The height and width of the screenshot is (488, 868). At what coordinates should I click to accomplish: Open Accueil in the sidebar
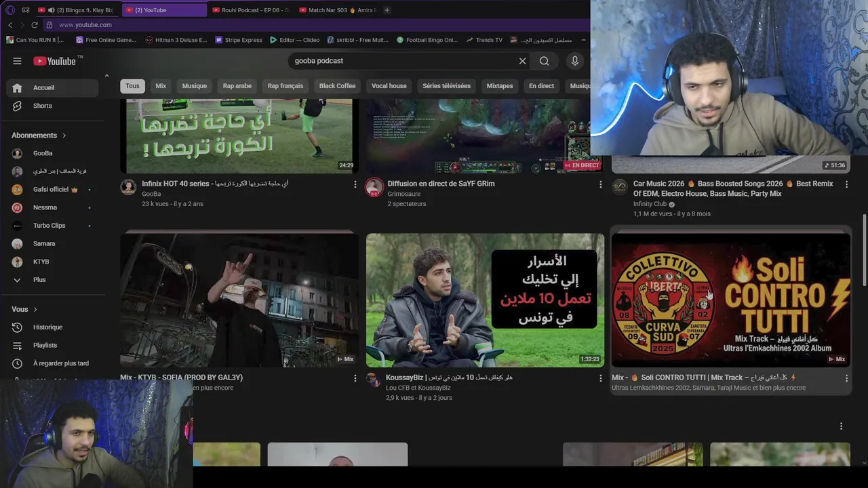pos(52,87)
